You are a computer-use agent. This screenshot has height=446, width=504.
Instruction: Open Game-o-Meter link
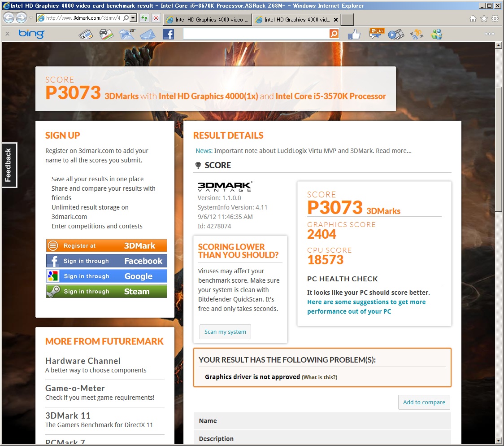click(75, 388)
